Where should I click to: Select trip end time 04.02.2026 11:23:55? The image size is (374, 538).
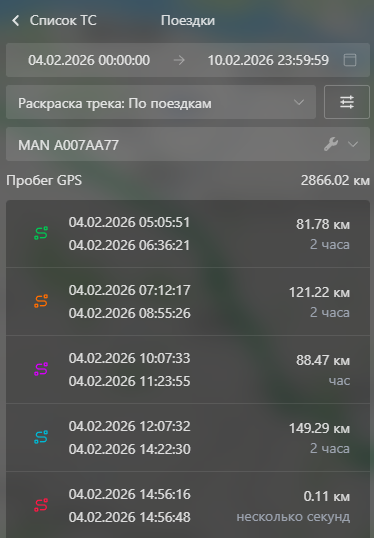(x=129, y=381)
